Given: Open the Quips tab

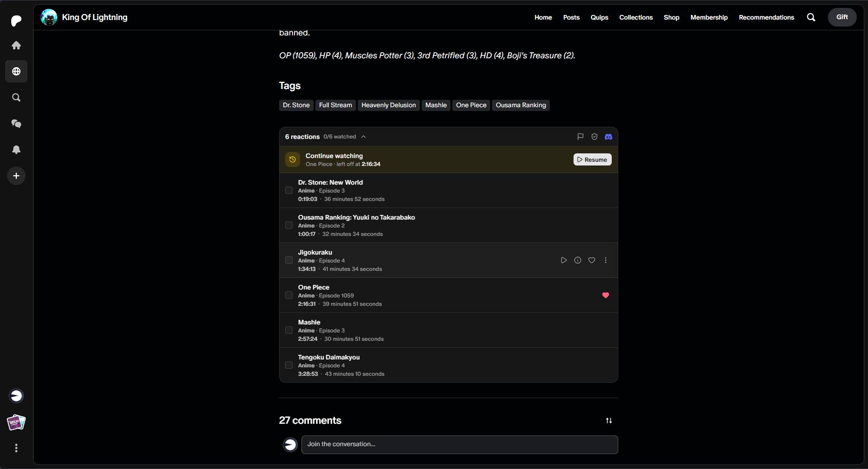Looking at the screenshot, I should (x=600, y=17).
